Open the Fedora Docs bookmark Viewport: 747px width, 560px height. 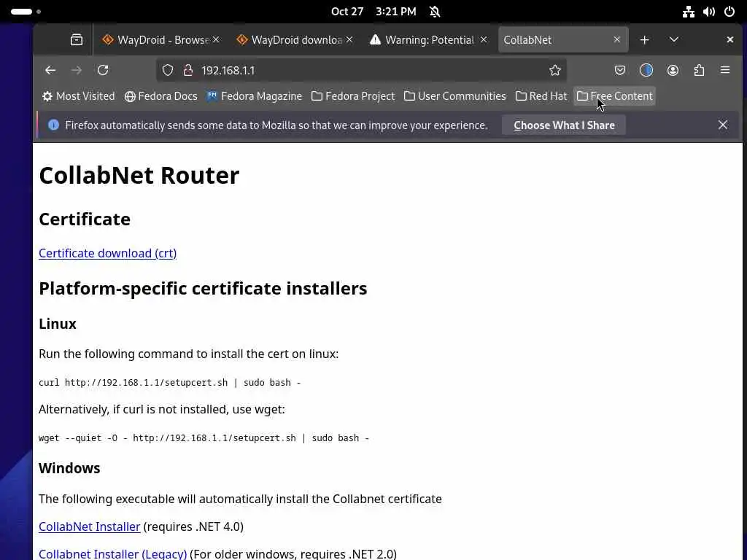coord(161,96)
